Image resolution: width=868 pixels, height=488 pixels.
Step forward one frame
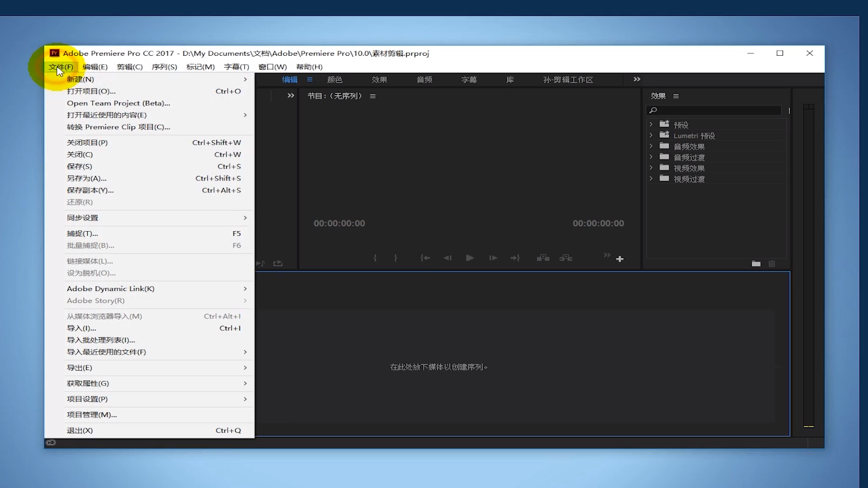coord(493,258)
